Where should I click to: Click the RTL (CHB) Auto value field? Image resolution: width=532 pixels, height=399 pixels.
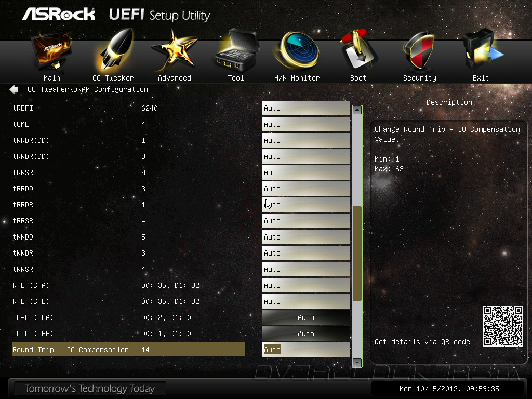[x=305, y=302]
